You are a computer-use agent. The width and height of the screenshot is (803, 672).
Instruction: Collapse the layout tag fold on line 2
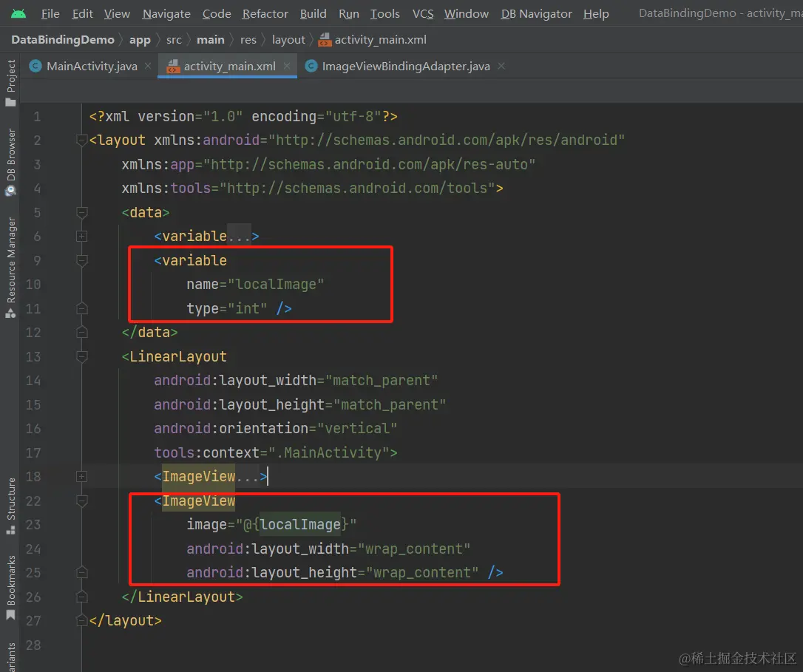[81, 139]
